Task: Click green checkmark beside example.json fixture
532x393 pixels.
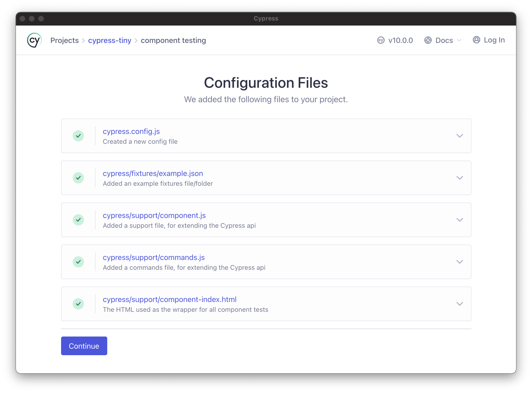Action: click(78, 178)
